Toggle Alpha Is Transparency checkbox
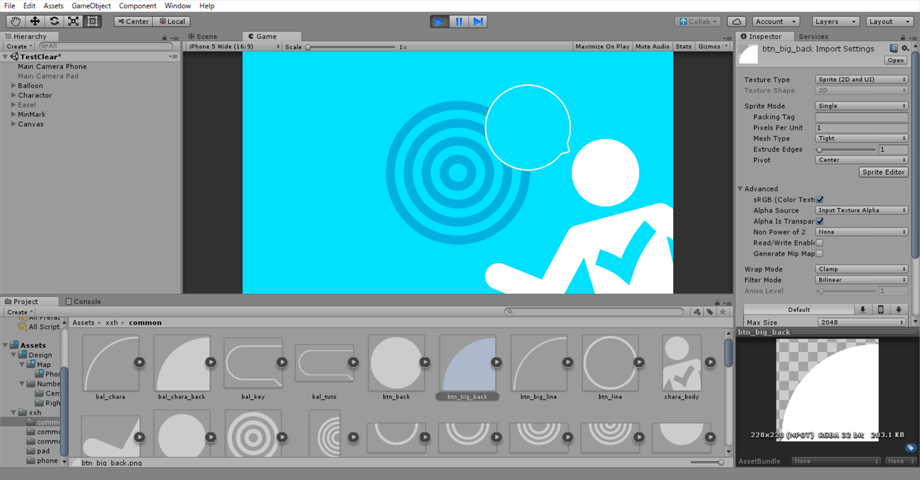920x480 pixels. point(820,221)
